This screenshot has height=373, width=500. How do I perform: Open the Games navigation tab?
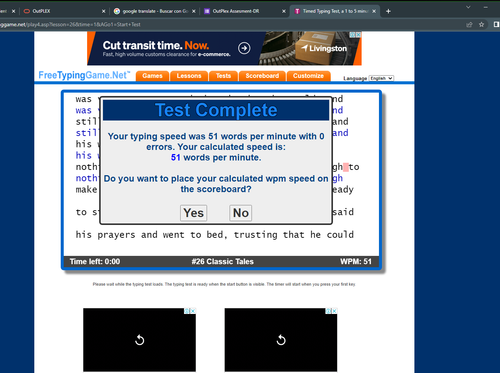click(152, 76)
